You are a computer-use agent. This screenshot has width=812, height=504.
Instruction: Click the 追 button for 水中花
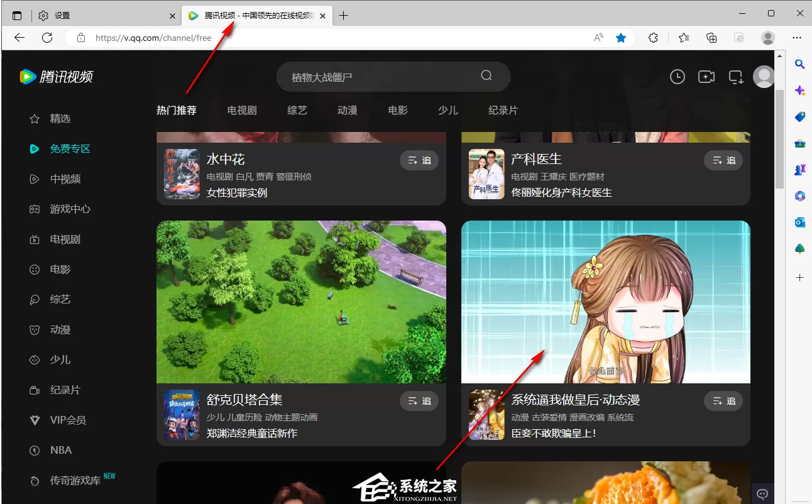click(419, 160)
